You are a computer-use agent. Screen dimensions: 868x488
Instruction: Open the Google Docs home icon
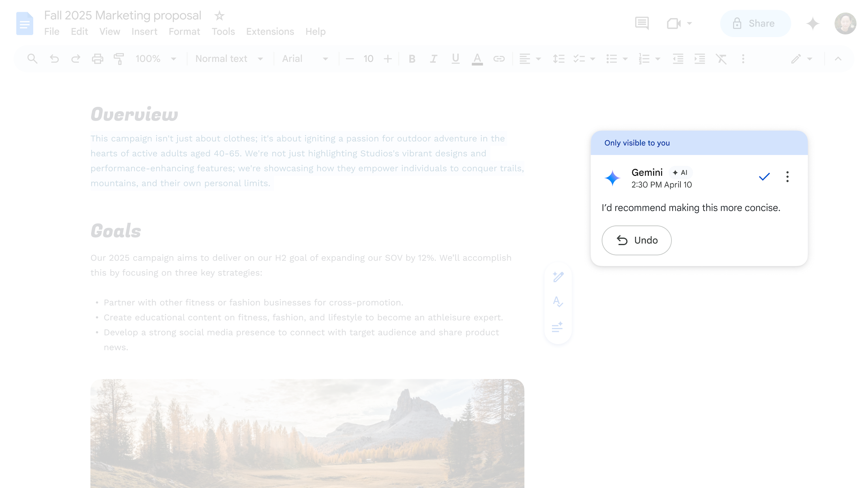(24, 24)
